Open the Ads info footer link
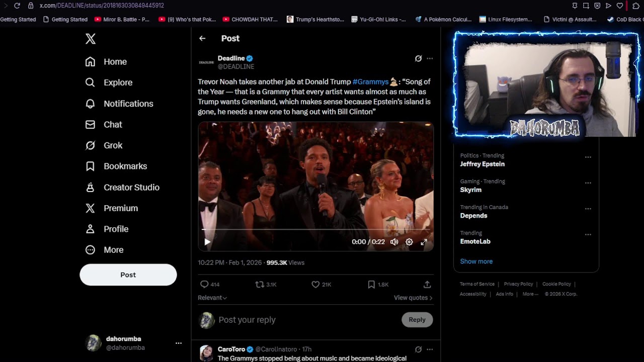 click(x=505, y=294)
